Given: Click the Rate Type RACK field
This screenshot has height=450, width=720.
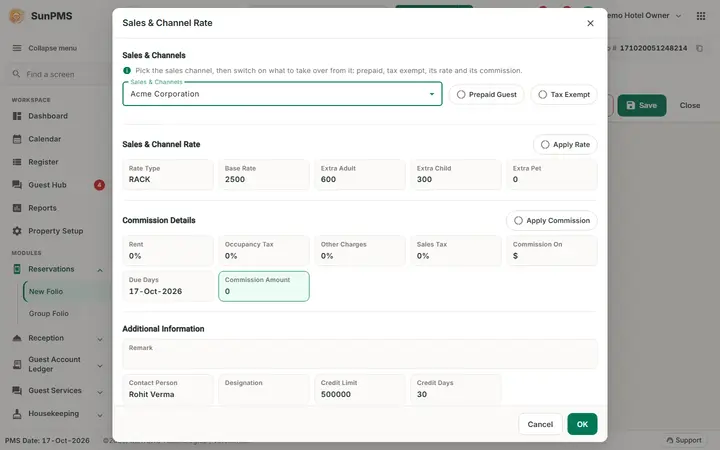Looking at the screenshot, I should point(168,174).
